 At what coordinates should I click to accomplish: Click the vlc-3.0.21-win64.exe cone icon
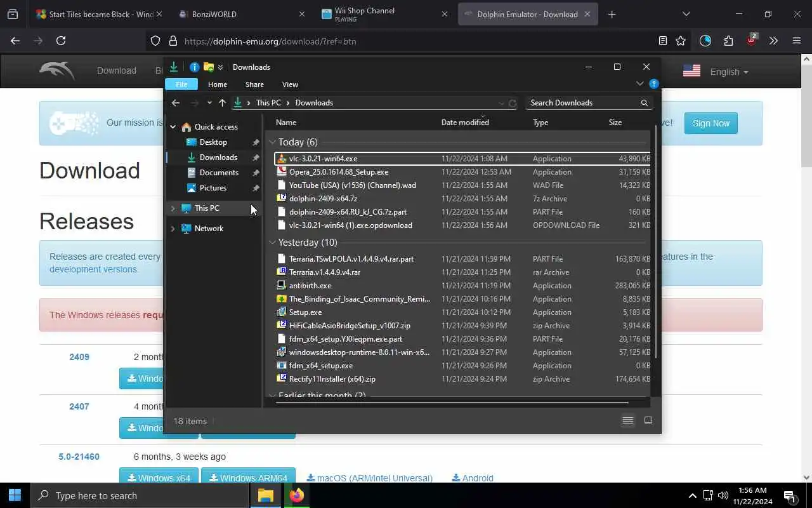click(x=282, y=159)
